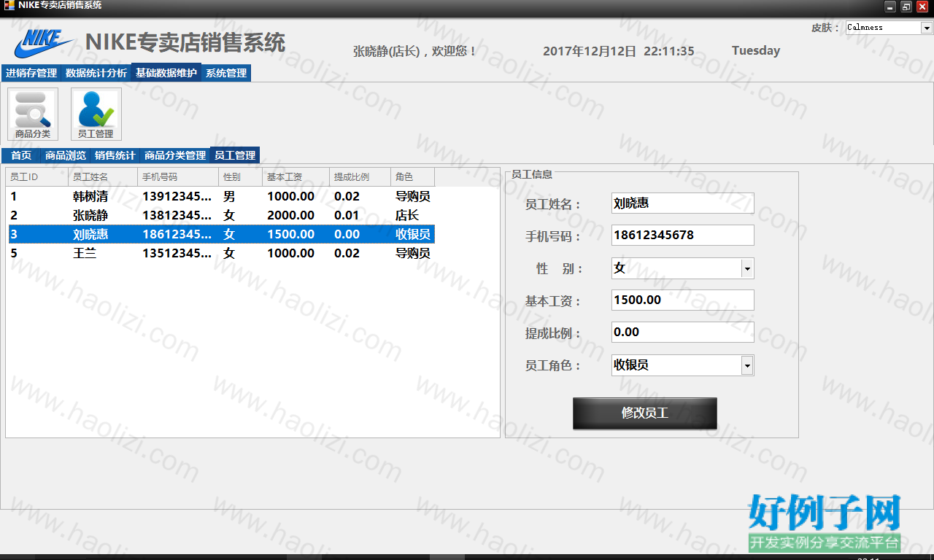
Task: Select employee row 王兰
Action: [221, 254]
